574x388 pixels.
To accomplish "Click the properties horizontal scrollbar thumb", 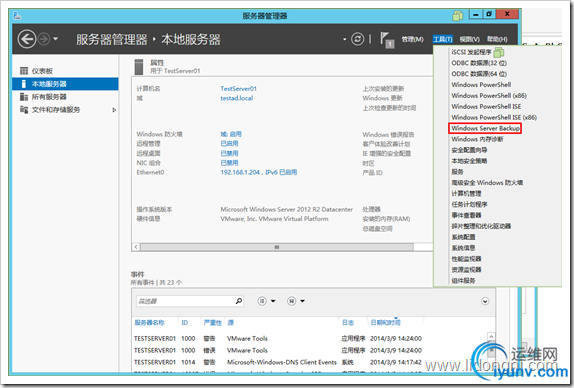I will pyautogui.click(x=277, y=247).
